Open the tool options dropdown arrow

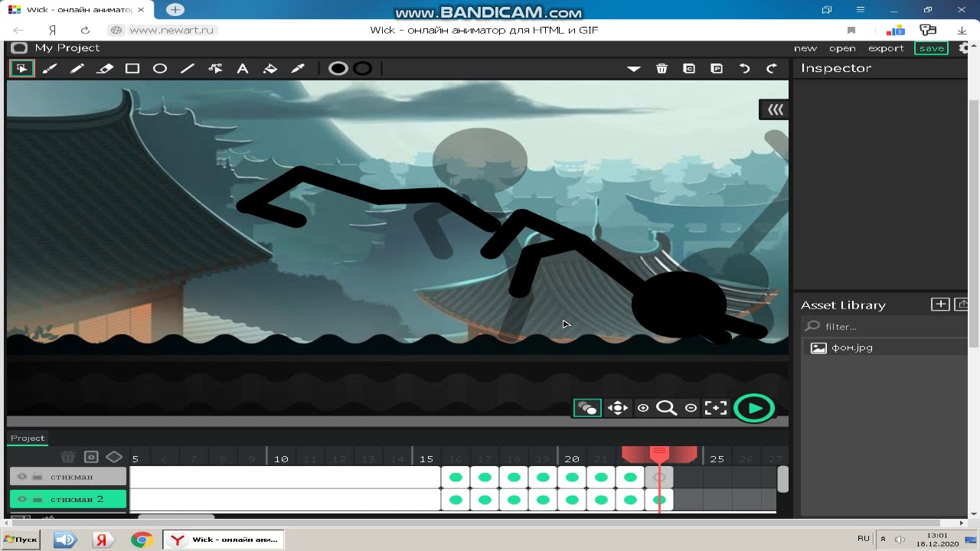(x=634, y=69)
